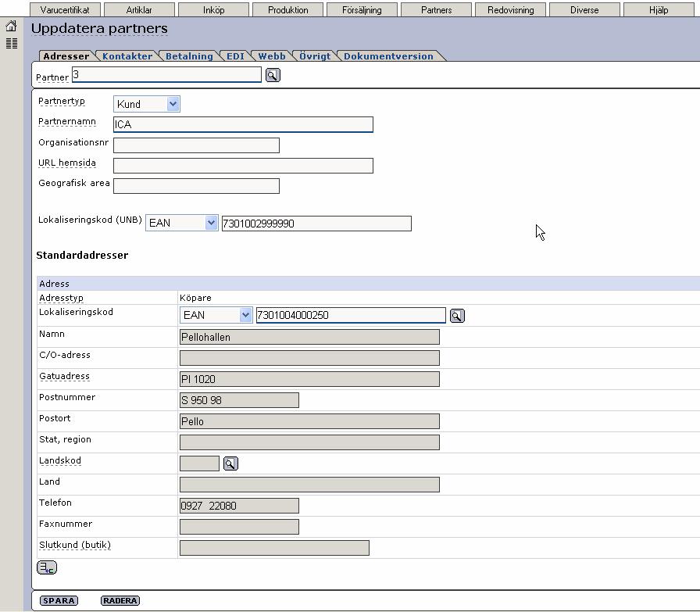Click the Namn field showing Pellohallen
This screenshot has width=700, height=612.
tap(309, 337)
